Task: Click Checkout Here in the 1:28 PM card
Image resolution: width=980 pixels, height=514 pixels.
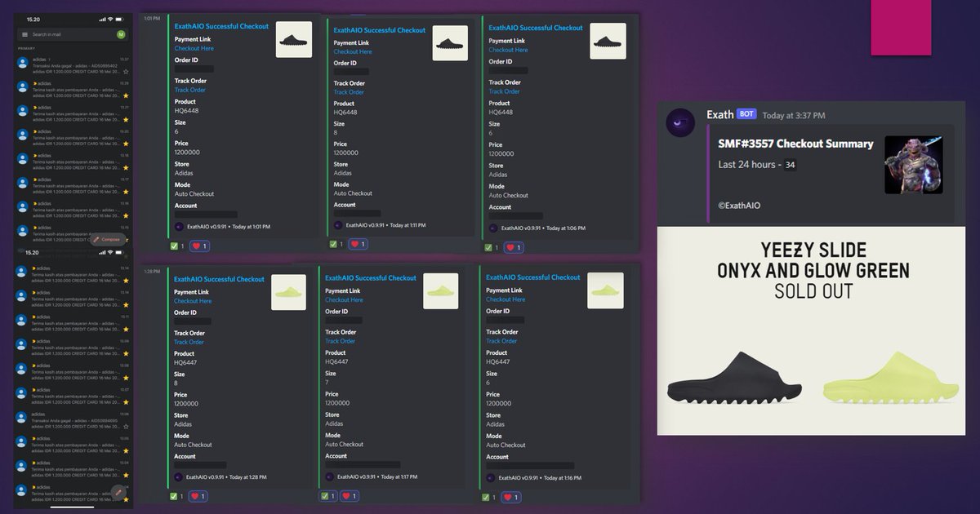Action: [193, 301]
